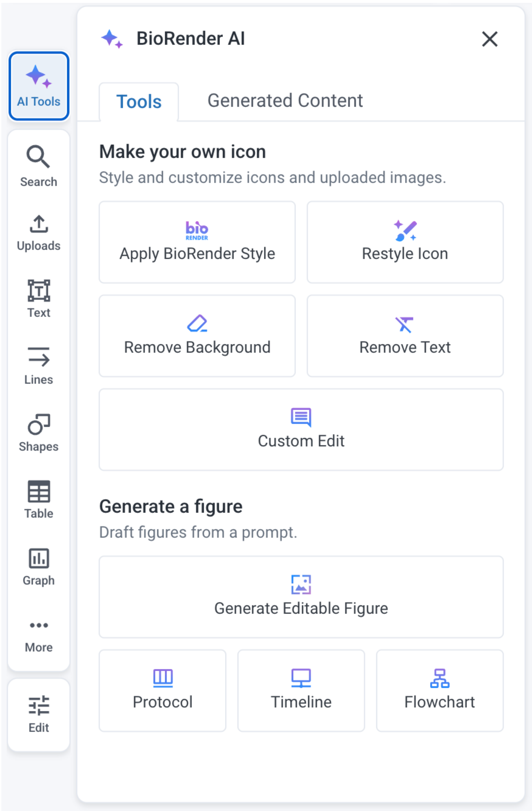Select the Lines tool
The width and height of the screenshot is (532, 811).
[38, 366]
